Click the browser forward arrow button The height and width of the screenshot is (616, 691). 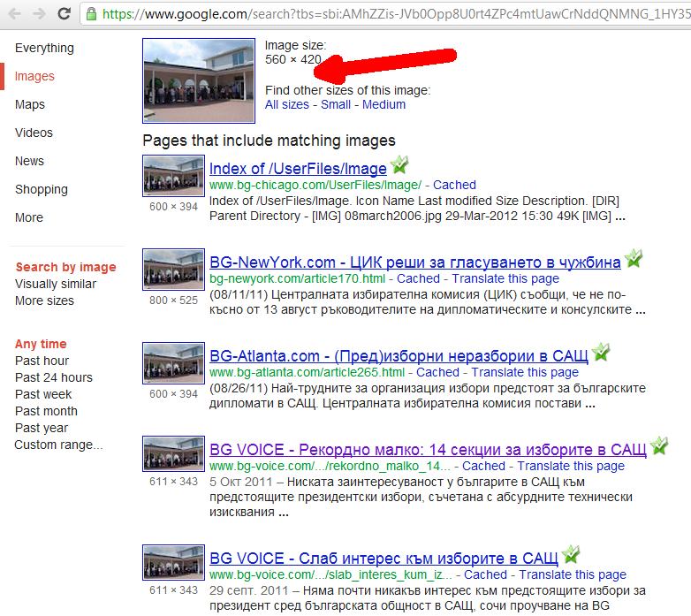pos(38,13)
